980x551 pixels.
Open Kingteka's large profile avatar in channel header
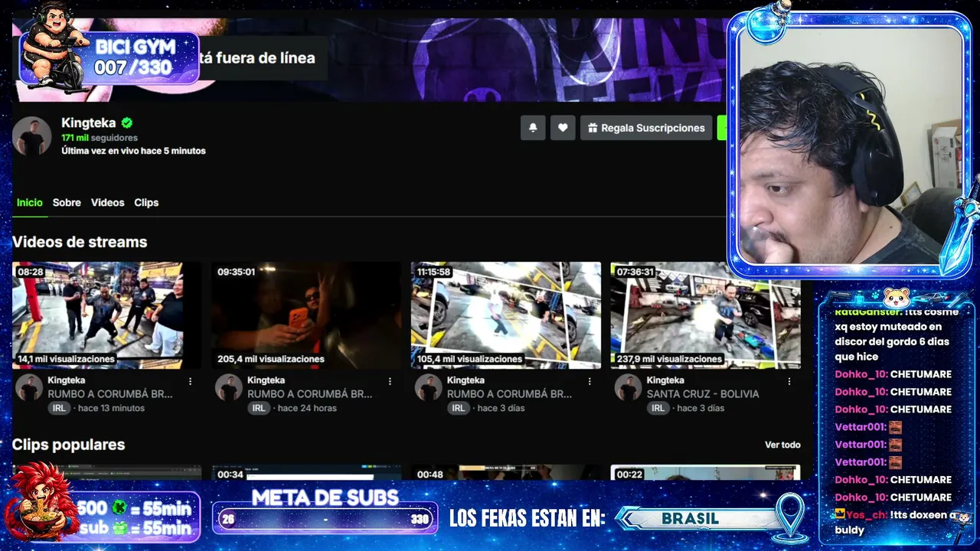(32, 136)
